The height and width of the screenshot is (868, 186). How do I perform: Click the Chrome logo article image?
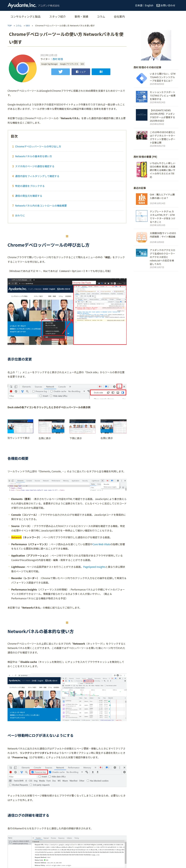(23, 68)
